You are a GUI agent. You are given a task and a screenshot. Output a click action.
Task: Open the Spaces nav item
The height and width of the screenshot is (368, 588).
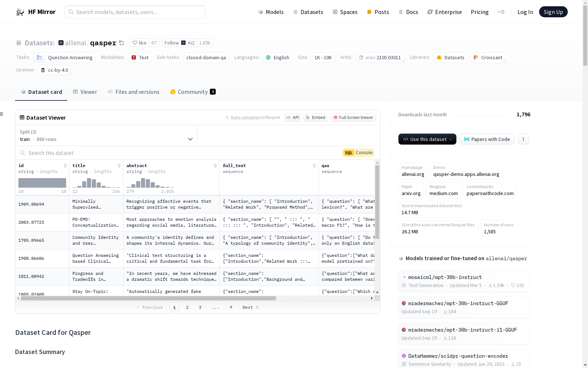(345, 12)
